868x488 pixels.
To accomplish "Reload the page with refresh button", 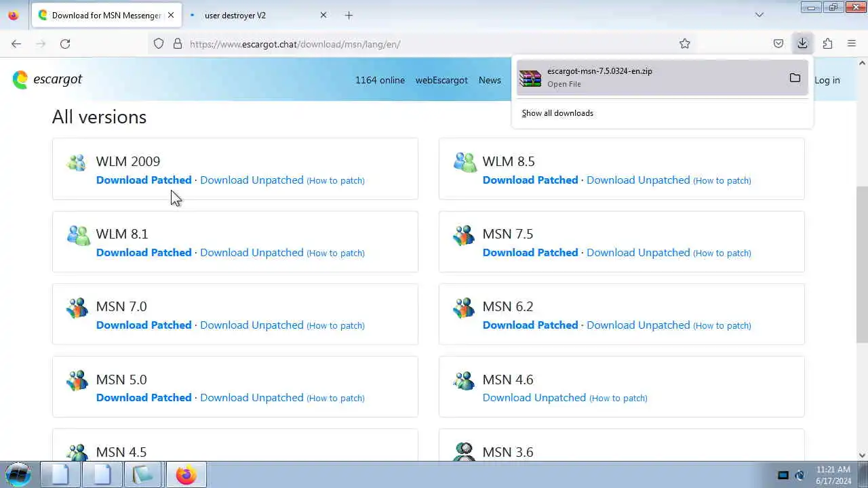I will click(x=65, y=44).
